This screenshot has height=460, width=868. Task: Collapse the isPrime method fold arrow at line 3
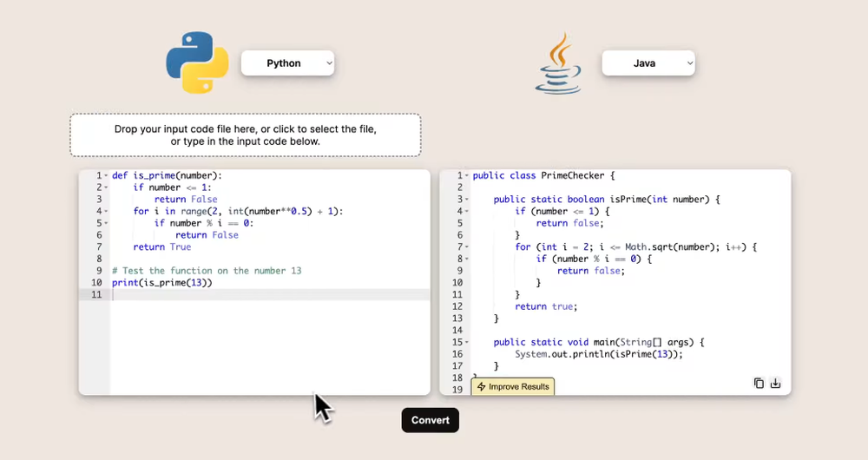[x=467, y=200]
